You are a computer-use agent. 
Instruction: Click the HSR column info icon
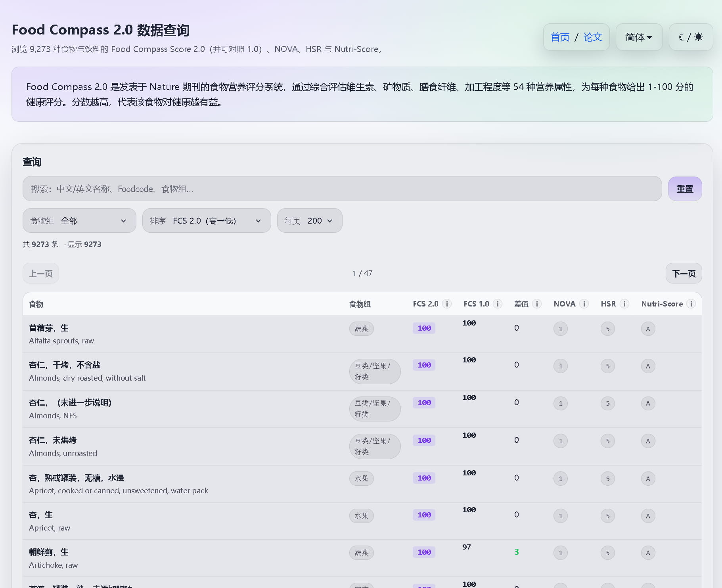coord(624,304)
